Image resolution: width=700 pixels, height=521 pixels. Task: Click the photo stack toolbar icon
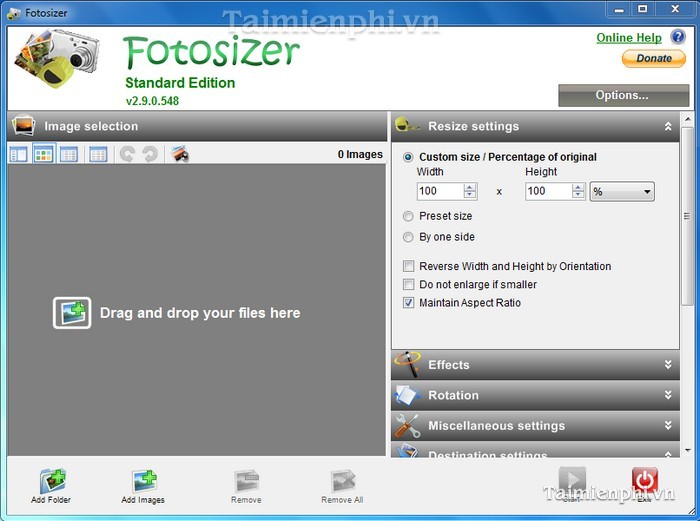180,154
